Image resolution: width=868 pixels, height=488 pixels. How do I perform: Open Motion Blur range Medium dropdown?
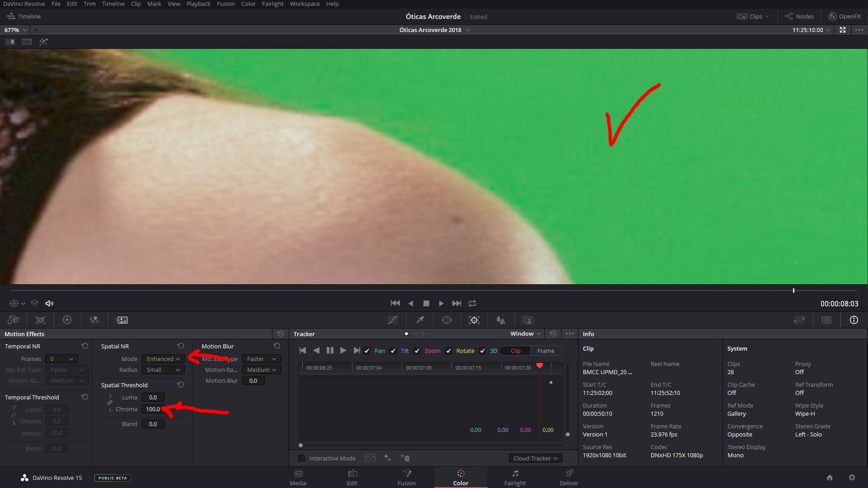(261, 370)
